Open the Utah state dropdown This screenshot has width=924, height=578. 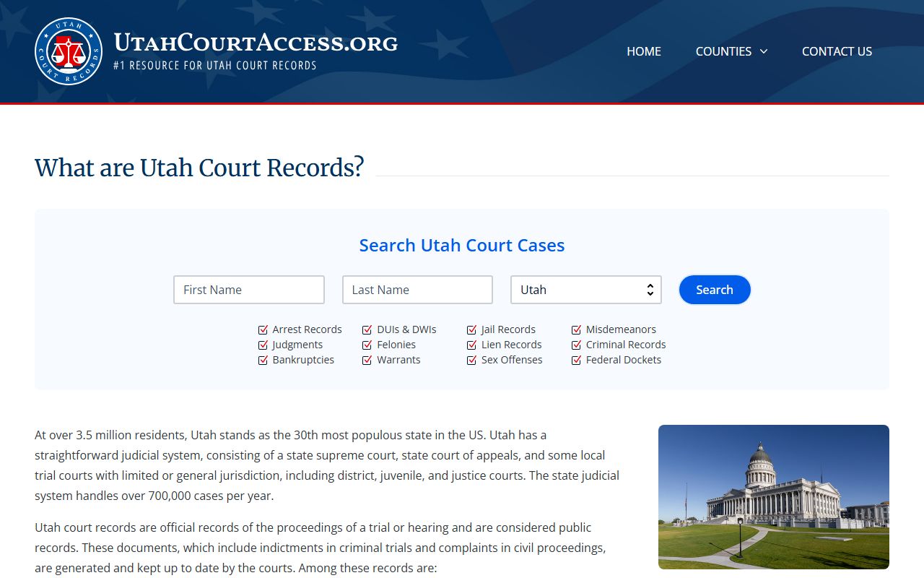[586, 290]
